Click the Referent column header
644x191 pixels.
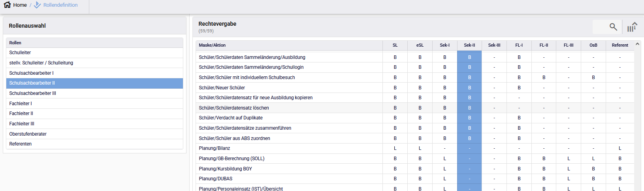tap(620, 45)
